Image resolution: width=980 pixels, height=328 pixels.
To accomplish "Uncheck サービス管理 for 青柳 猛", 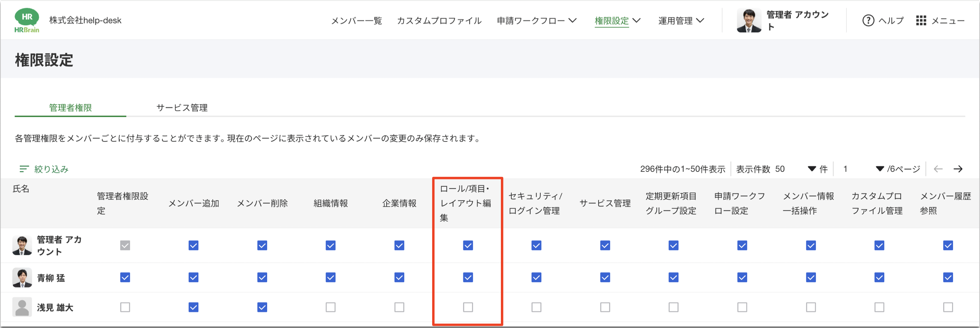I will [605, 277].
